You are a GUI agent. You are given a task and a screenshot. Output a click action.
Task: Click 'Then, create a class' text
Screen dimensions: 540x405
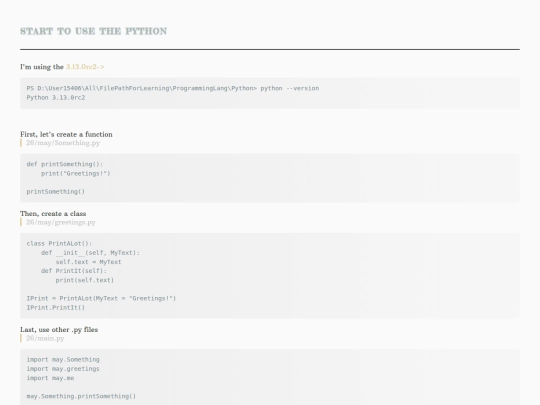tap(53, 214)
